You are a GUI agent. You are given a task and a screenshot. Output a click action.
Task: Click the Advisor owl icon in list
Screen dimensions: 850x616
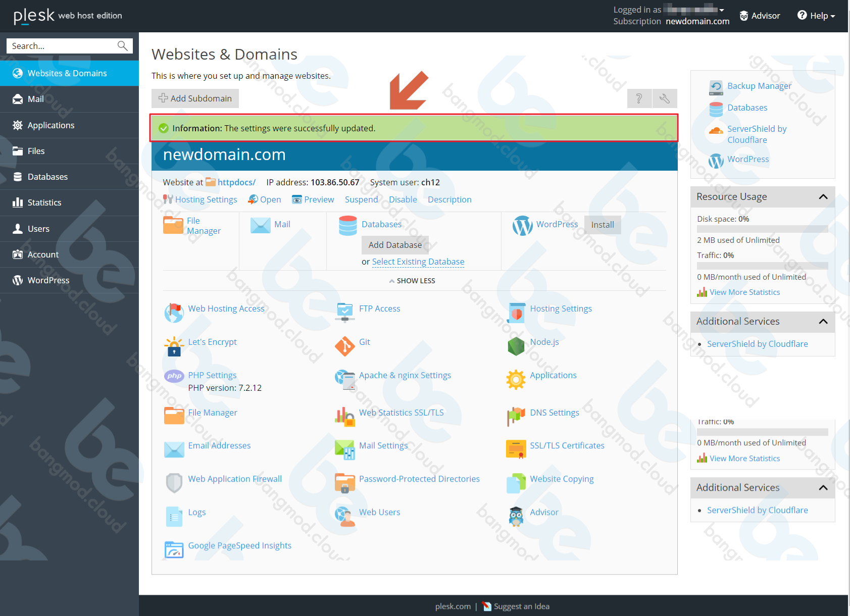516,517
